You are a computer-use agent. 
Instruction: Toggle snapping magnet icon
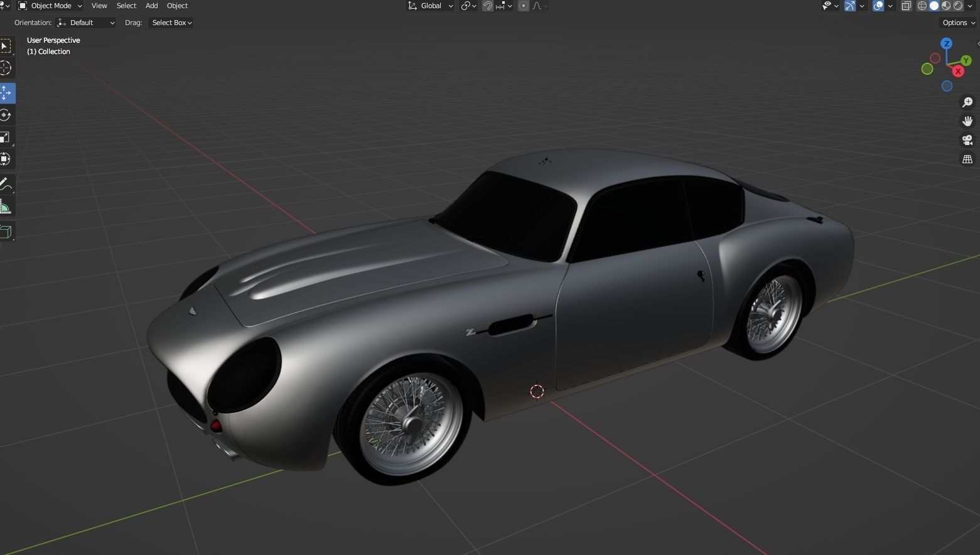point(488,6)
